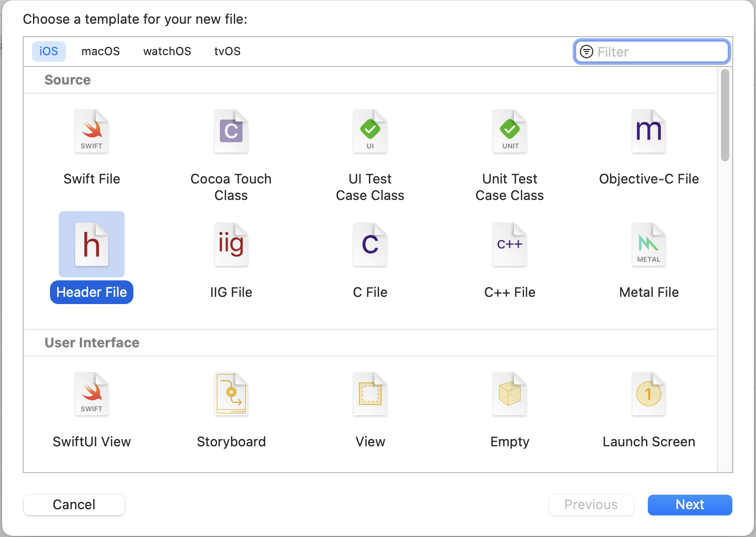Choose the Cocoa Touch Class icon

click(x=231, y=131)
